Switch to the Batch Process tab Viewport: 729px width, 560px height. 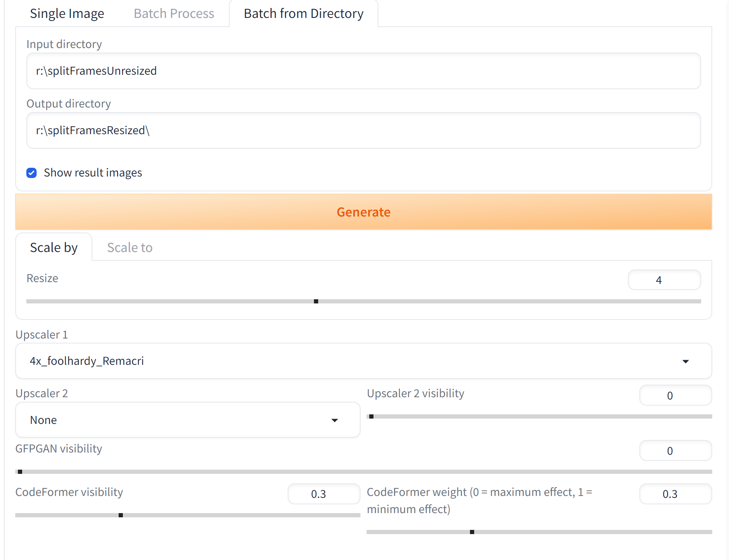coord(174,13)
